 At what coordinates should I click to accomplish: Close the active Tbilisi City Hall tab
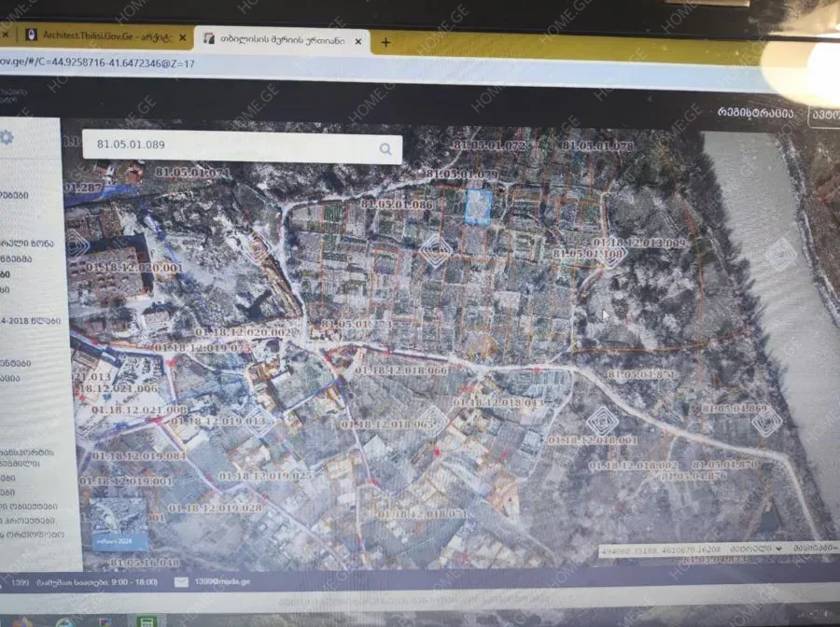357,40
